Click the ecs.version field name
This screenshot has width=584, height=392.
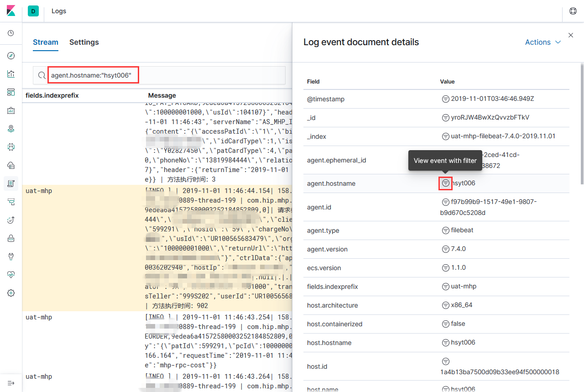click(x=324, y=268)
